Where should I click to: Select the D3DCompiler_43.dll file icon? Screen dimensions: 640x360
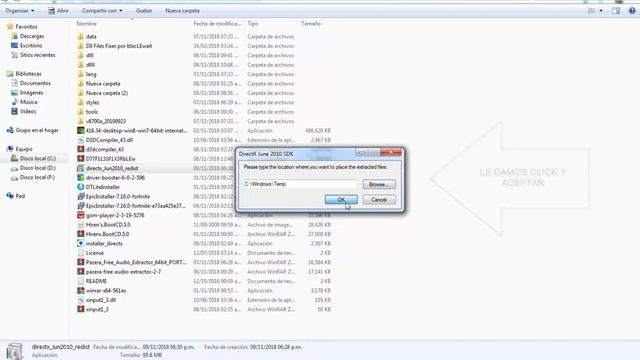click(81, 140)
